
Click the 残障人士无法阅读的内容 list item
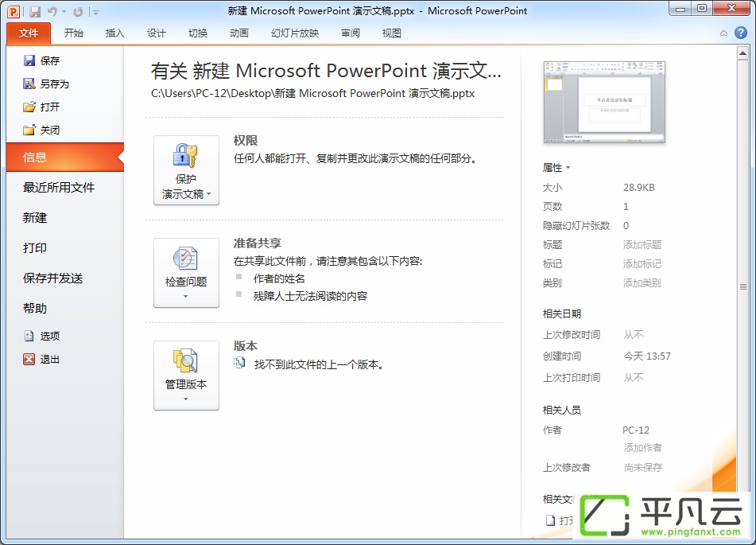click(x=311, y=296)
